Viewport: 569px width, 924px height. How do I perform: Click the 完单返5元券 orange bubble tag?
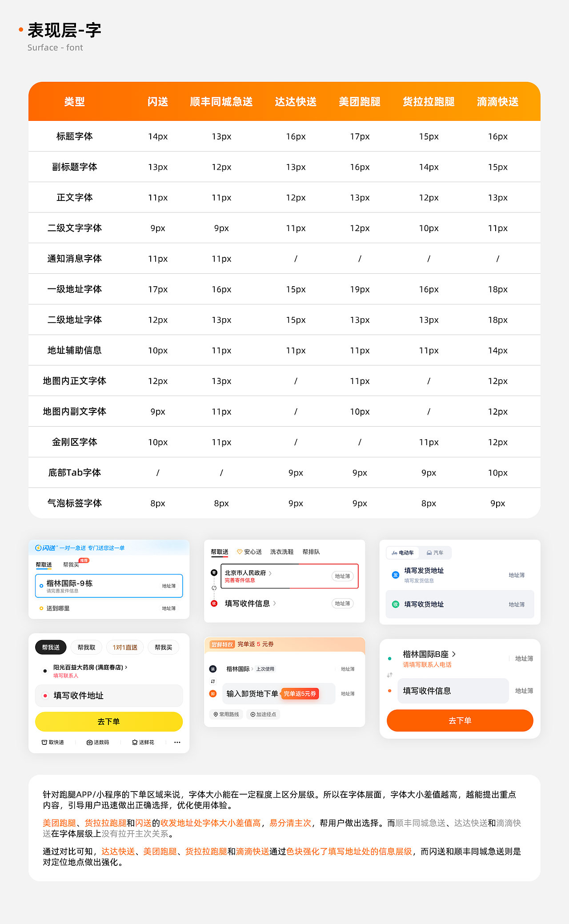point(300,694)
